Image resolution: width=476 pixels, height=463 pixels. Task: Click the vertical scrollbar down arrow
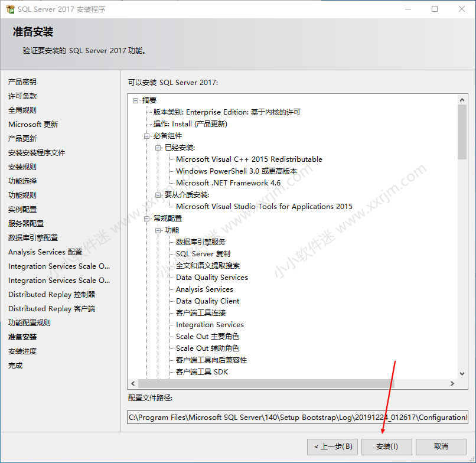point(462,374)
